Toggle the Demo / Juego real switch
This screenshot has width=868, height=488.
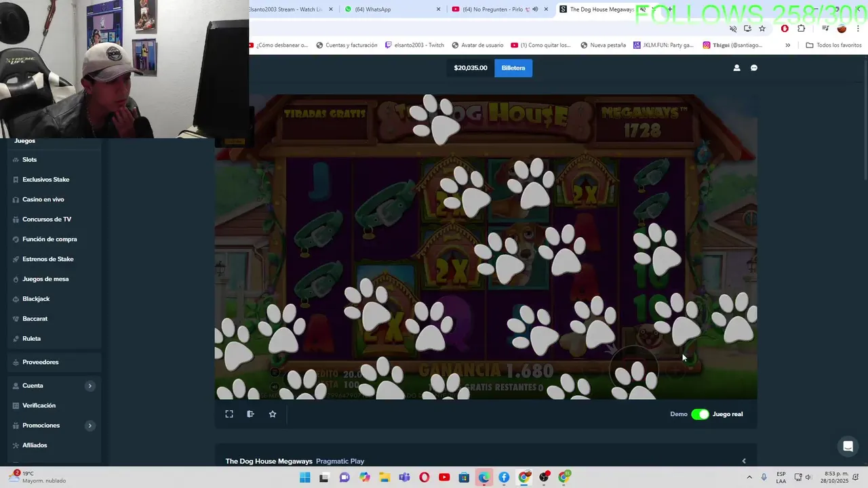[700, 414]
